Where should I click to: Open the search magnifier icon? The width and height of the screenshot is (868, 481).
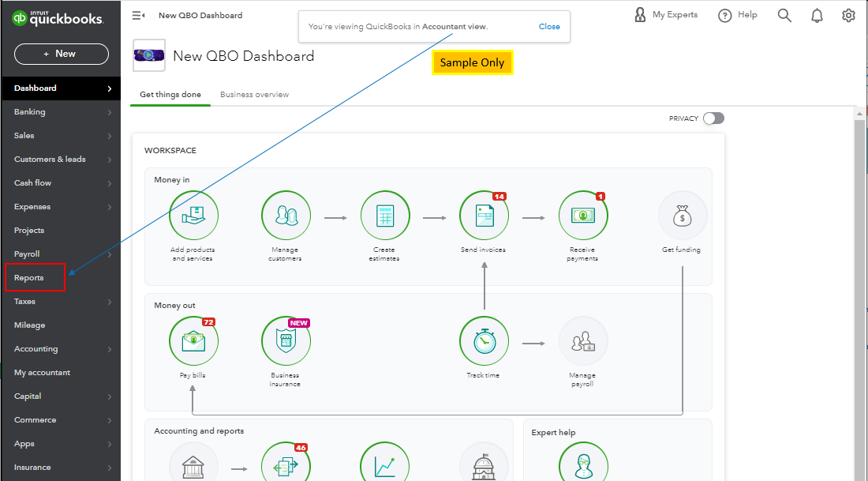[784, 16]
